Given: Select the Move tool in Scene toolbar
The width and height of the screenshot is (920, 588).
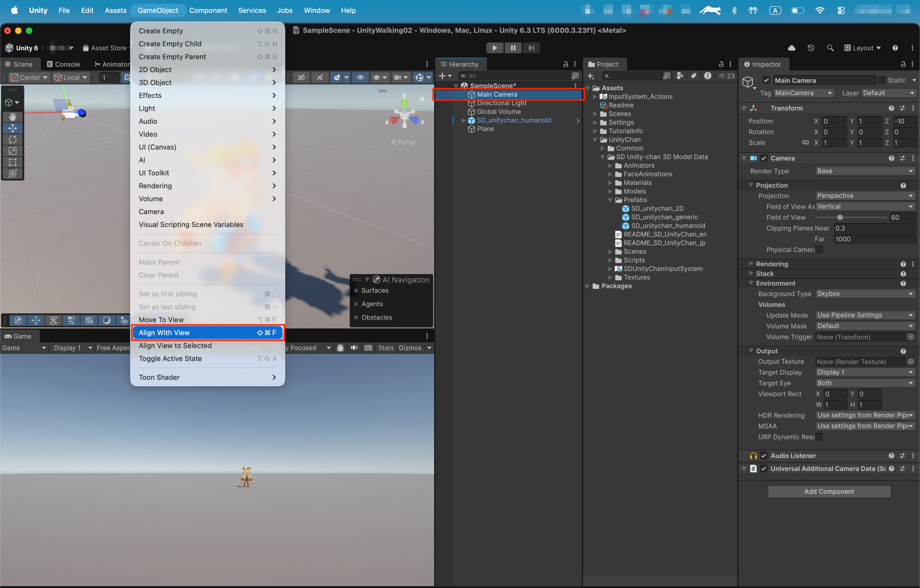Looking at the screenshot, I should coord(13,128).
